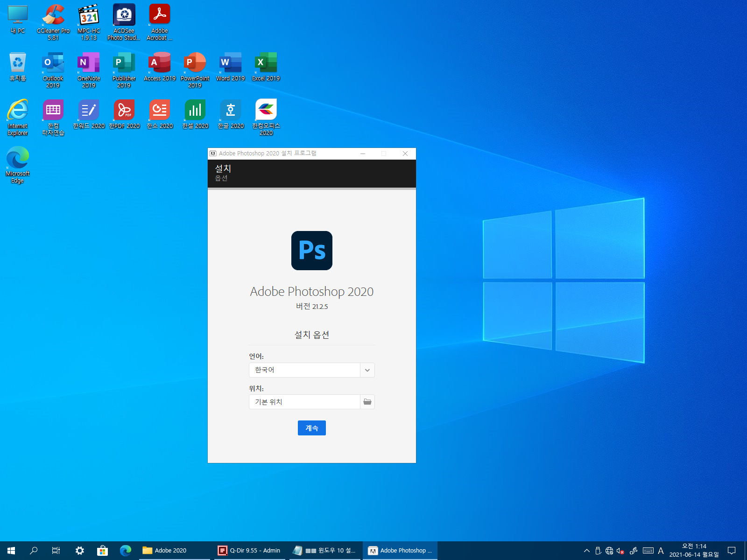This screenshot has width=747, height=560.
Task: Select the MPC-HC desktop icon
Action: [89, 22]
